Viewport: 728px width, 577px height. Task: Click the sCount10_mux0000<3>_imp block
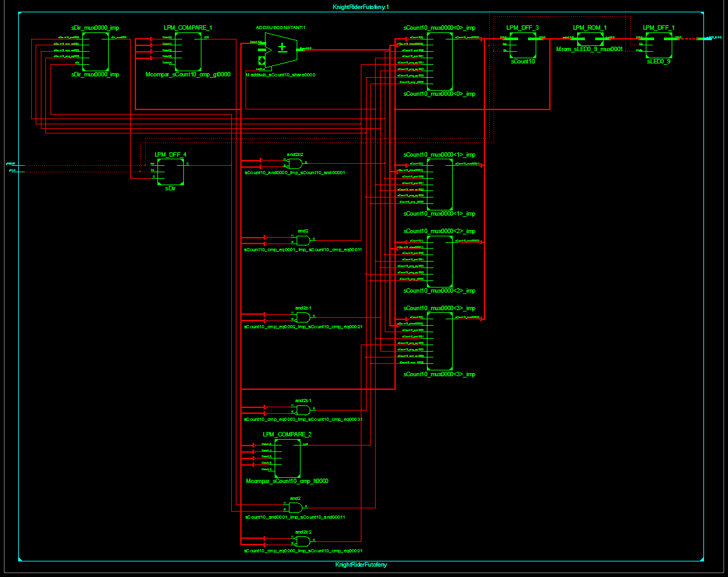click(x=440, y=341)
